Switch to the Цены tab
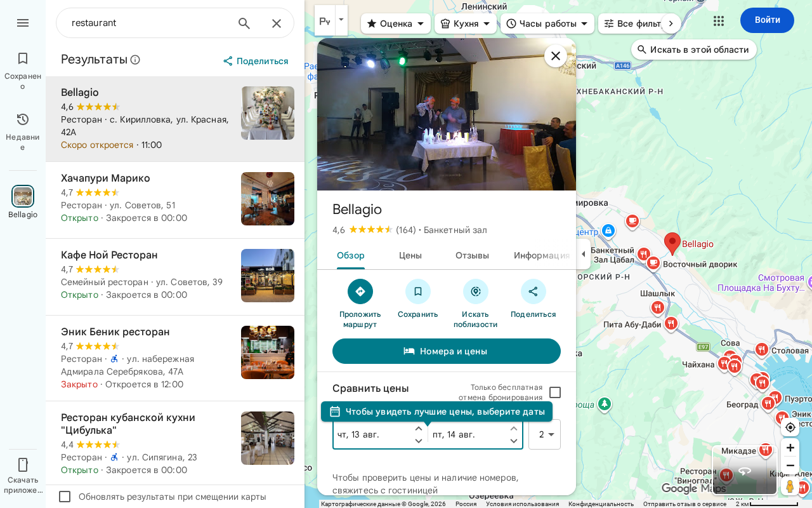Screen dimensions: 812x508 410,255
